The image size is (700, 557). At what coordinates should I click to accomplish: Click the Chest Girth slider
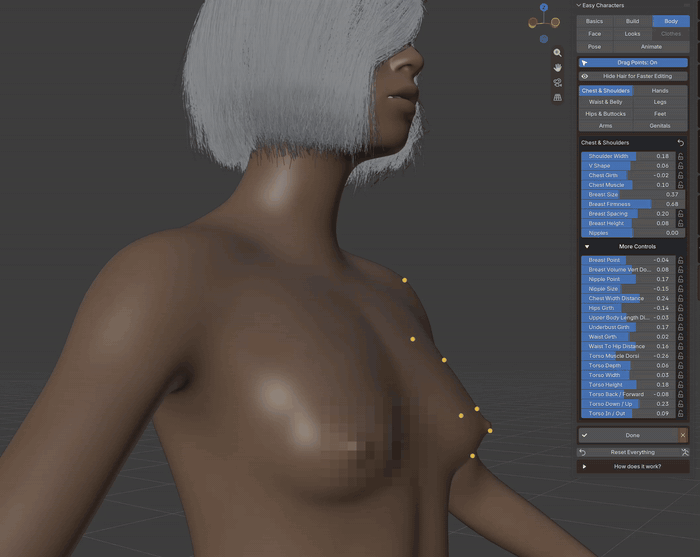click(x=628, y=175)
